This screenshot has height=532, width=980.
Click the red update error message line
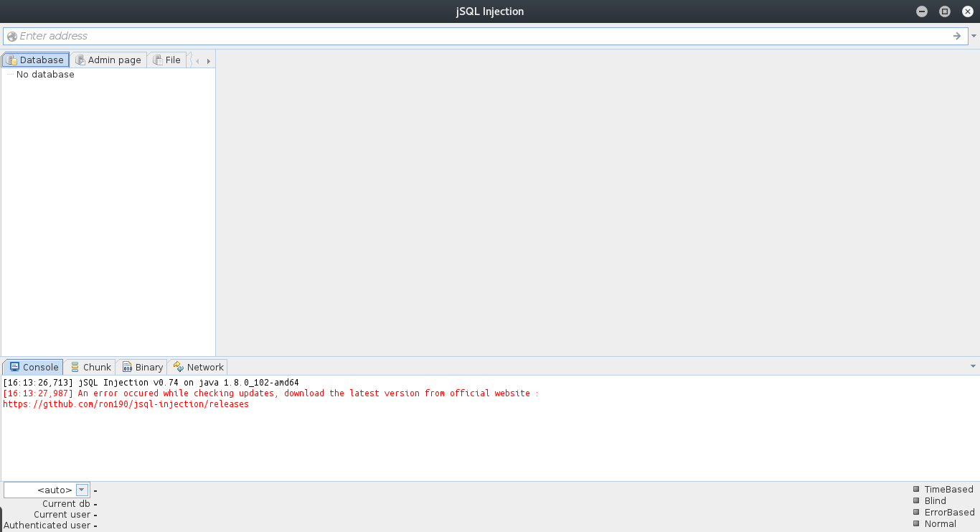270,393
